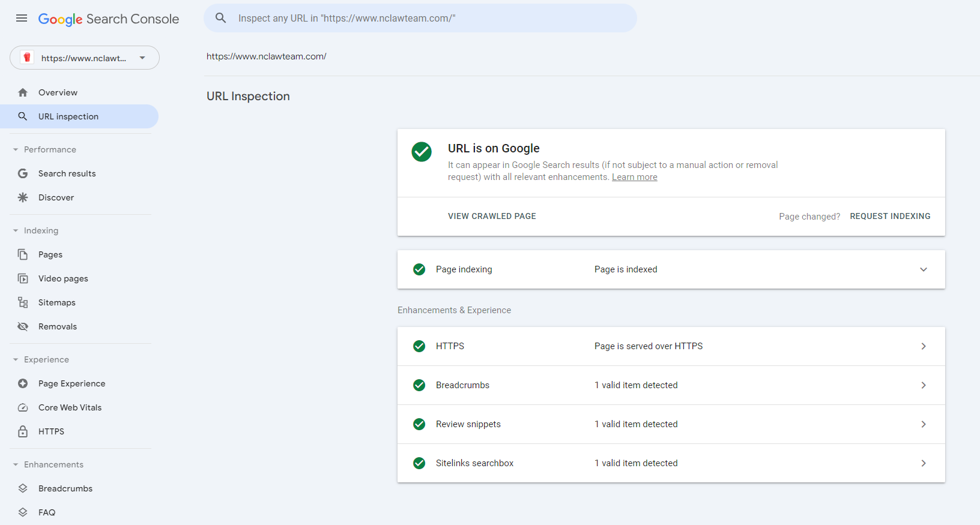Click the red property favicon icon

pyautogui.click(x=26, y=58)
